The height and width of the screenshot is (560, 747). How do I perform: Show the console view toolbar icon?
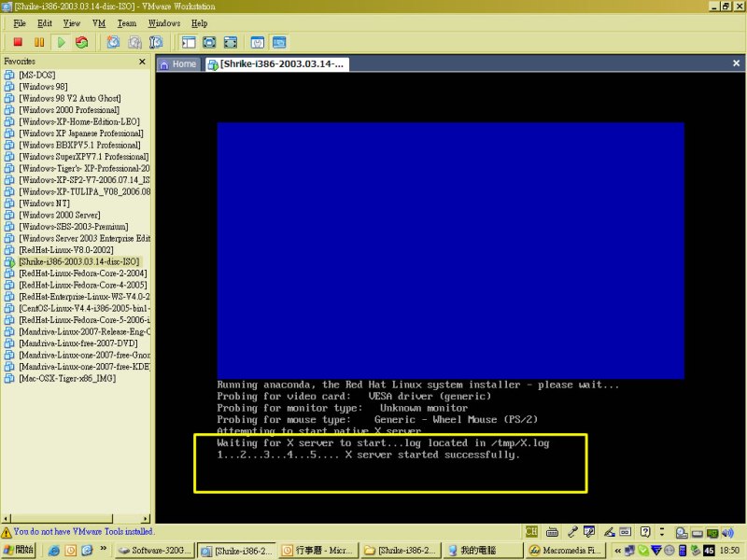279,42
